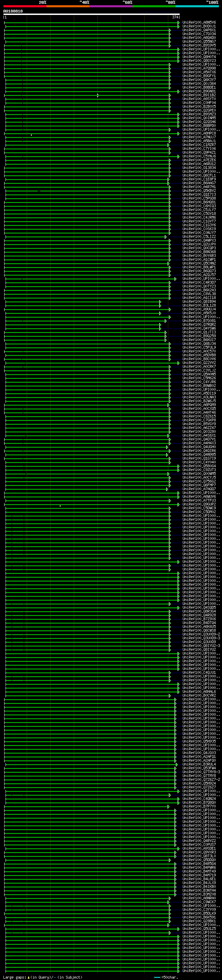Open hit UniRef100_Q6K3Y7
Screen dimensions: 222x980
pyautogui.click(x=199, y=80)
